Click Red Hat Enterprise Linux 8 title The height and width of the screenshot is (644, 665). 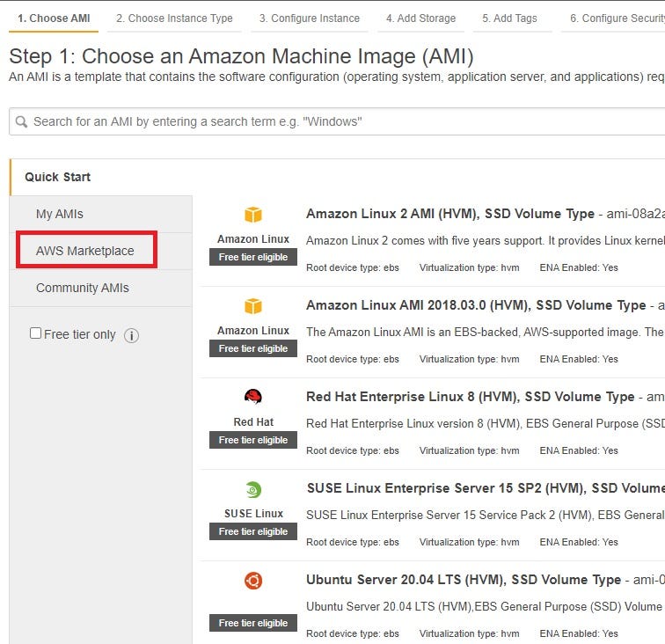(470, 397)
